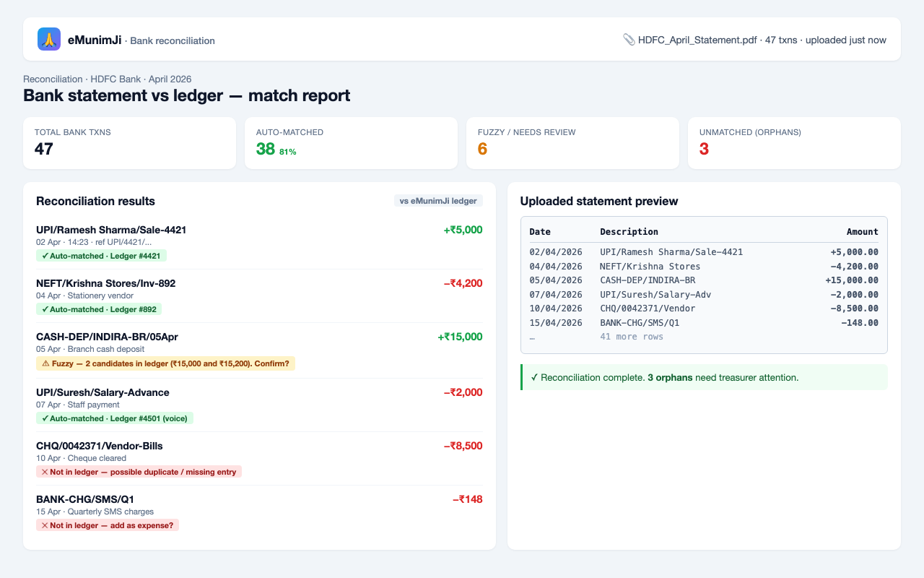The height and width of the screenshot is (578, 924).
Task: Select the Fuzzy / Needs Review card
Action: click(x=572, y=143)
